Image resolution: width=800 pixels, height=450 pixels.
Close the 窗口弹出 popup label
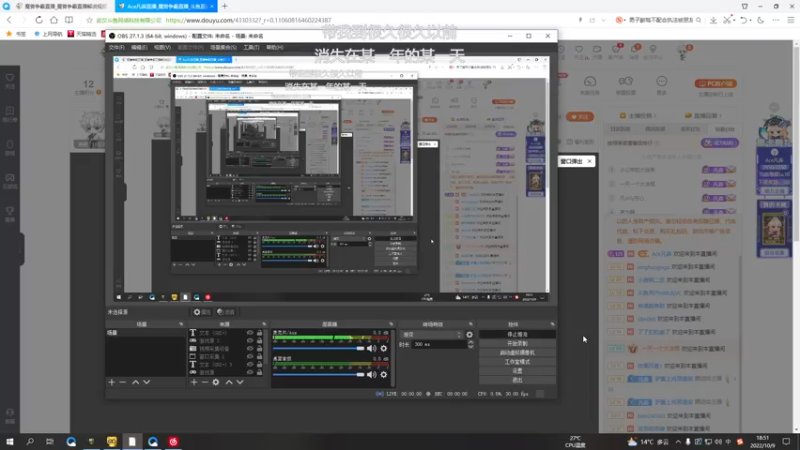(590, 161)
